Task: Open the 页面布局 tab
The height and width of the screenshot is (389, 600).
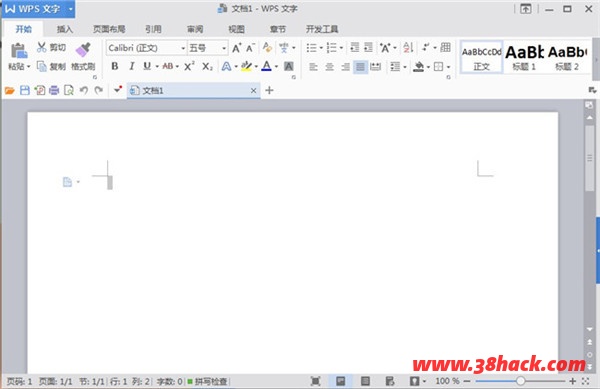Action: 109,29
